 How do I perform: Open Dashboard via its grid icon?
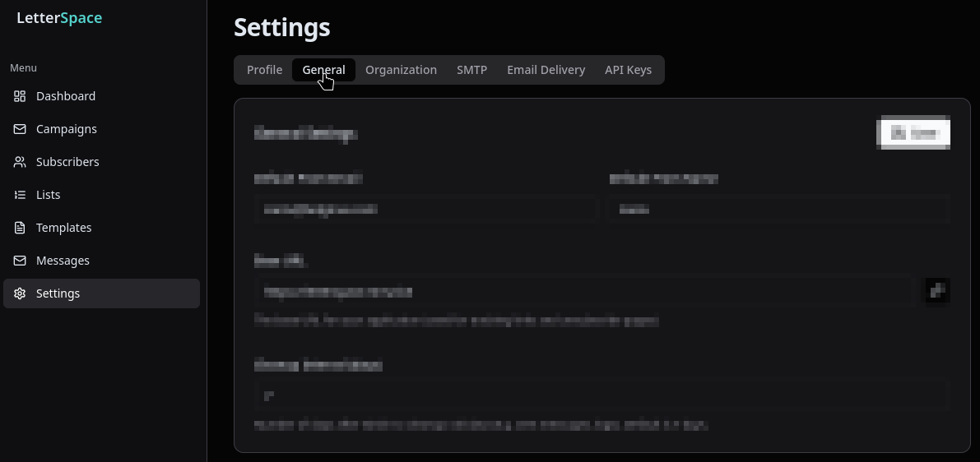click(20, 96)
